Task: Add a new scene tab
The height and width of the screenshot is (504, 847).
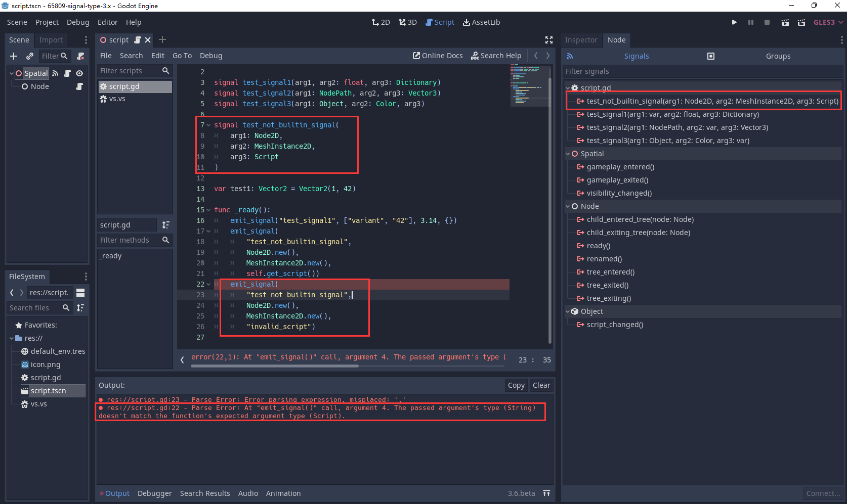Action: [x=162, y=39]
